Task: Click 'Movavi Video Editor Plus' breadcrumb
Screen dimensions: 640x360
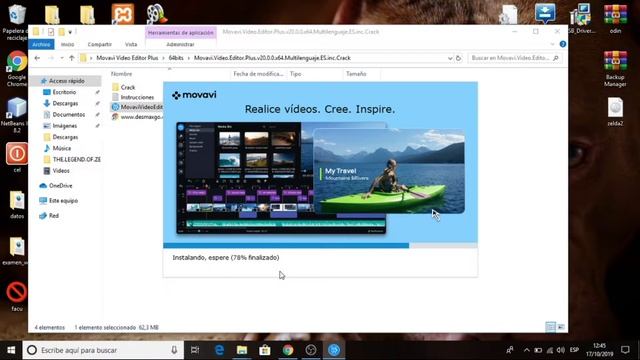Action: [x=127, y=58]
